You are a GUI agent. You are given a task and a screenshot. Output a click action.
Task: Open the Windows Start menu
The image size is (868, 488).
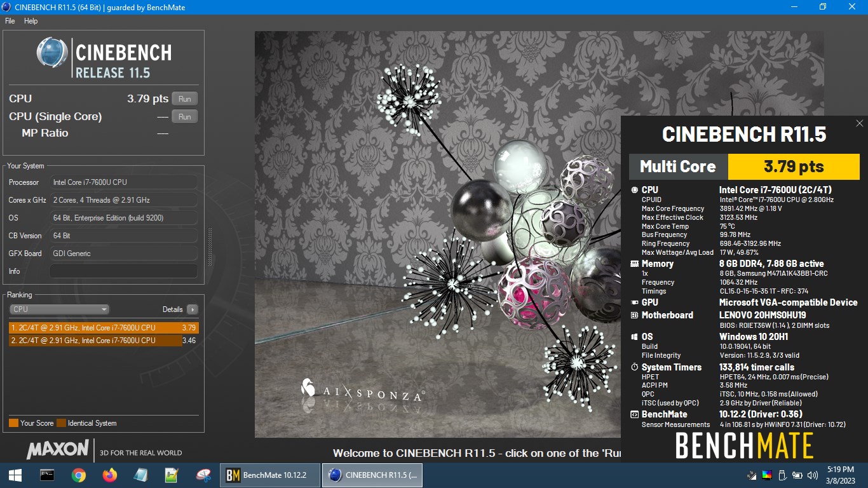click(15, 475)
